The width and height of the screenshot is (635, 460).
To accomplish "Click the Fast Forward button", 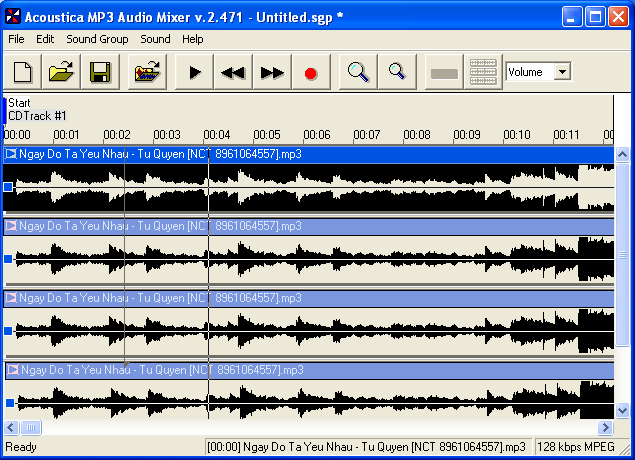I will pos(272,72).
